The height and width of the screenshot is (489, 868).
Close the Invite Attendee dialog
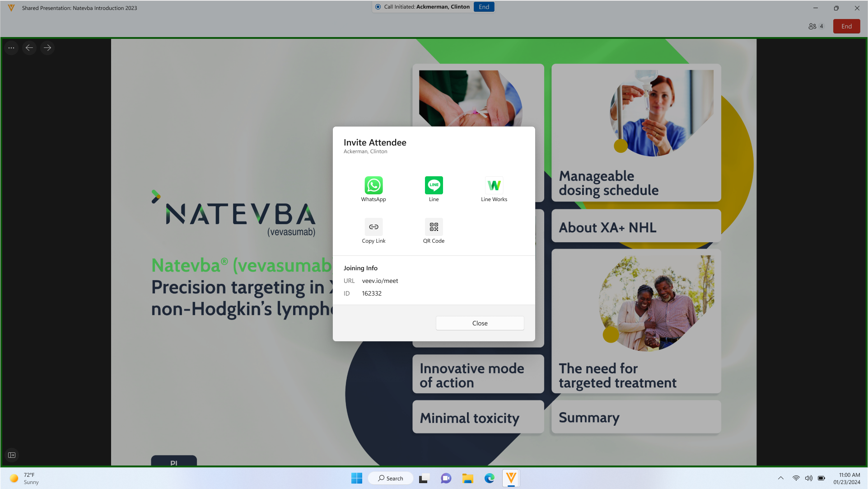(x=480, y=323)
